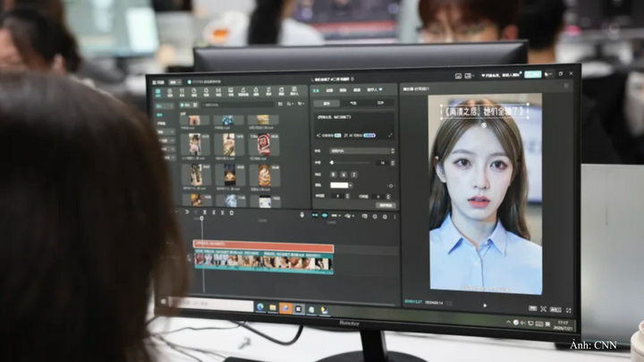
Task: Open the timeline three-dot more options
Action: click(394, 216)
